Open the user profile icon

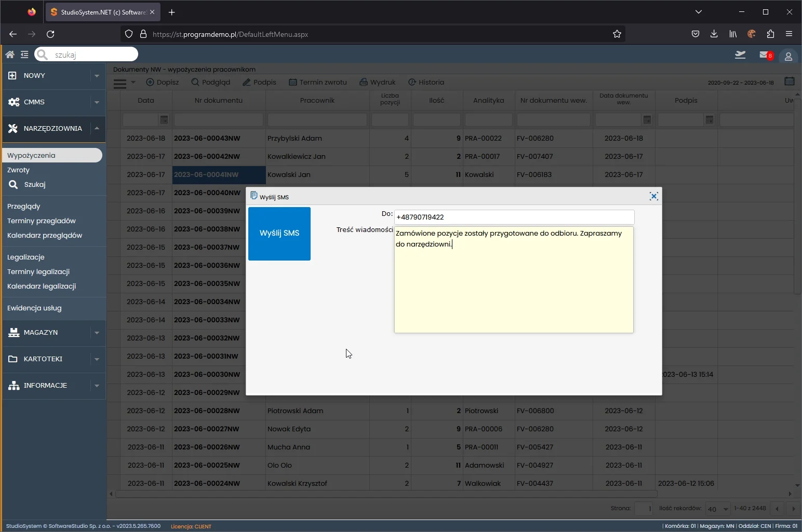[788, 57]
